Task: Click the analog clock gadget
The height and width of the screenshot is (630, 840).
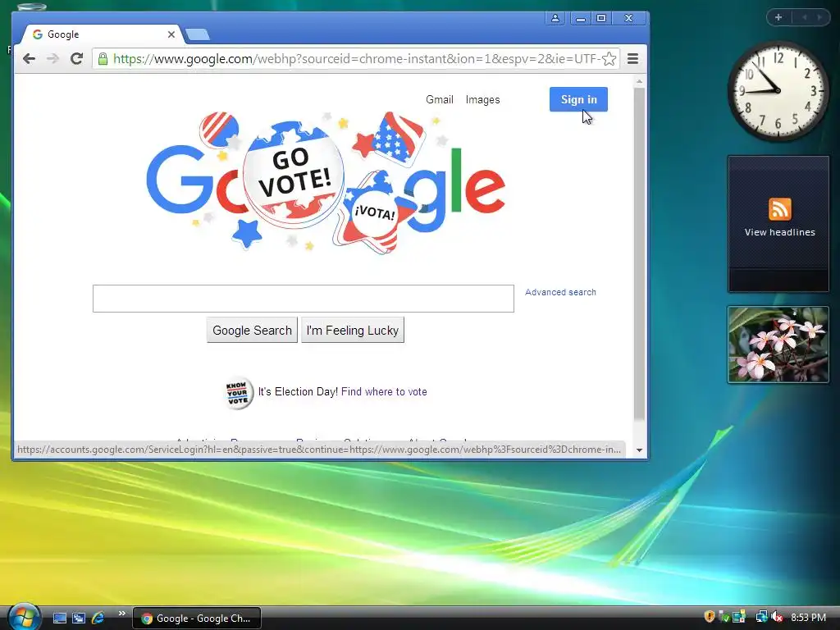Action: click(778, 91)
